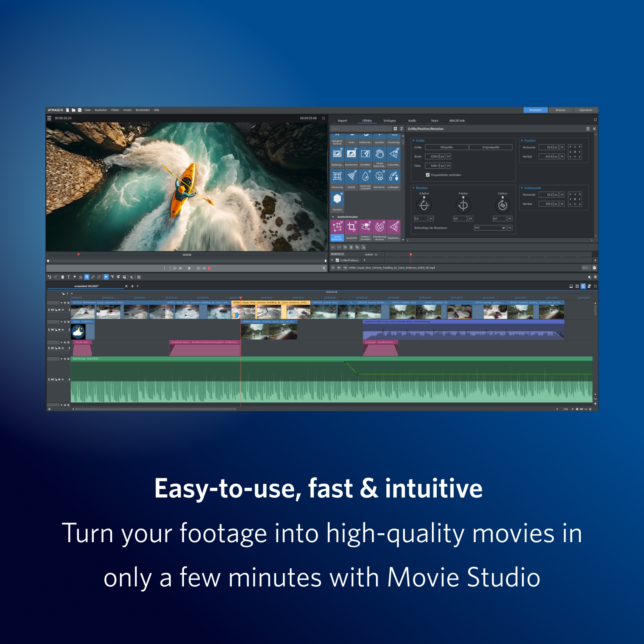Select the title T tool

[69, 277]
